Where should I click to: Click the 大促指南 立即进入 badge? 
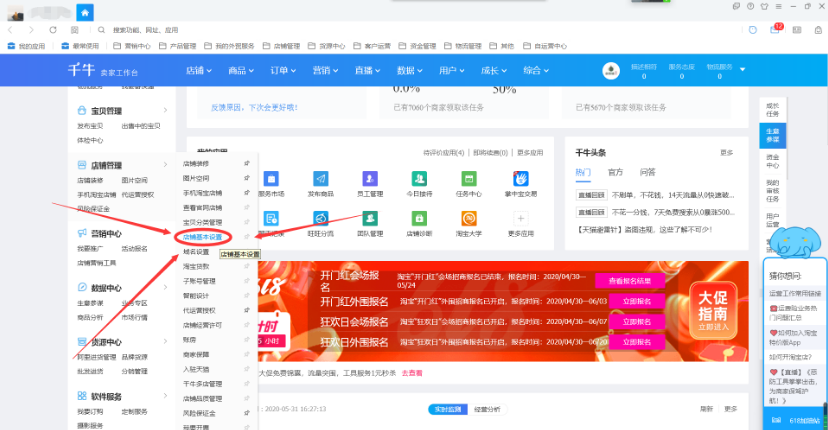pyautogui.click(x=713, y=310)
